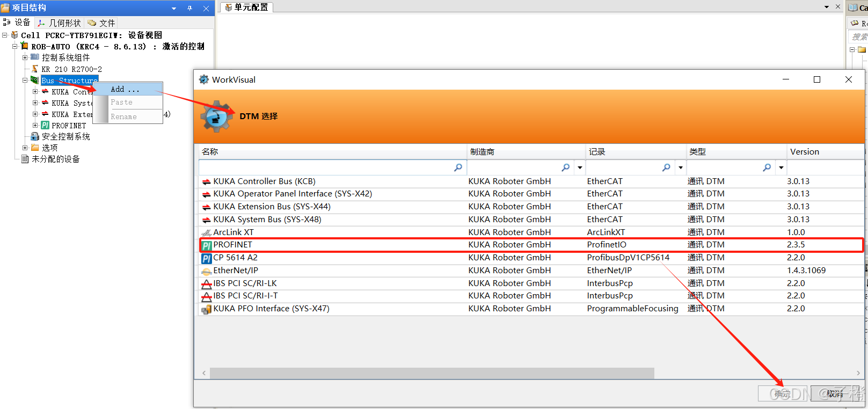Click the ArcLink XT row icon
The height and width of the screenshot is (409, 868).
(206, 233)
